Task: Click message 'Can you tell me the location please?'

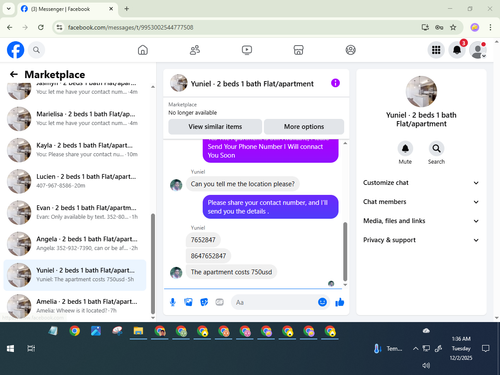Action: [243, 184]
